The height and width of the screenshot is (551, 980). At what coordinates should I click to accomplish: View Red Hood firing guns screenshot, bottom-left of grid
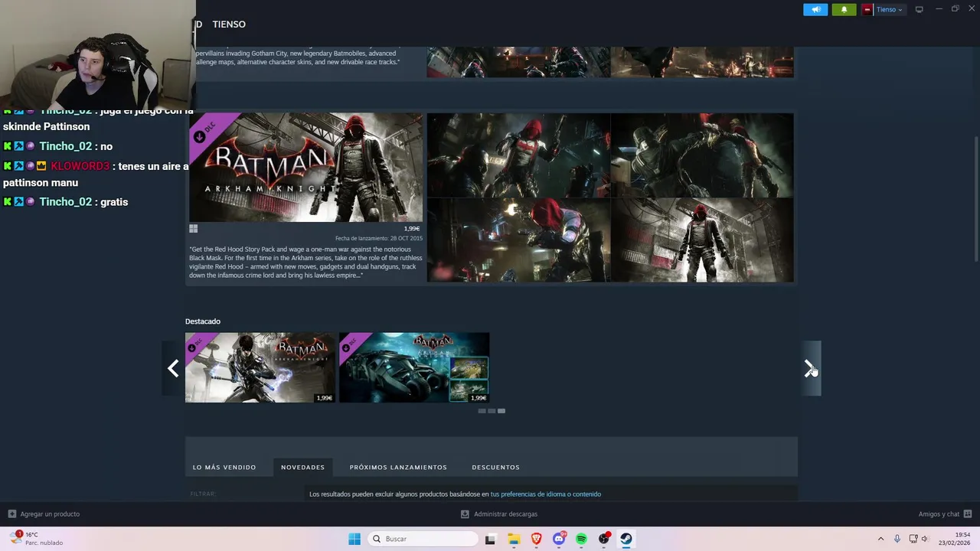(x=518, y=240)
